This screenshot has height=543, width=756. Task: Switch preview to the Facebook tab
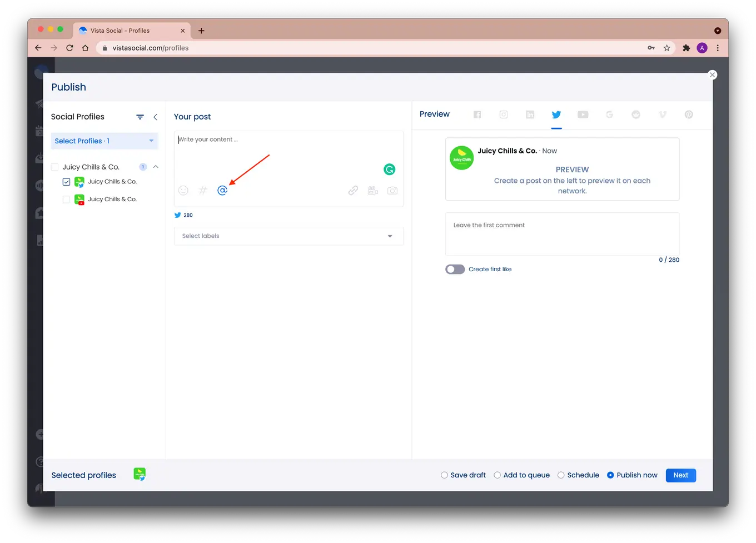click(x=477, y=114)
